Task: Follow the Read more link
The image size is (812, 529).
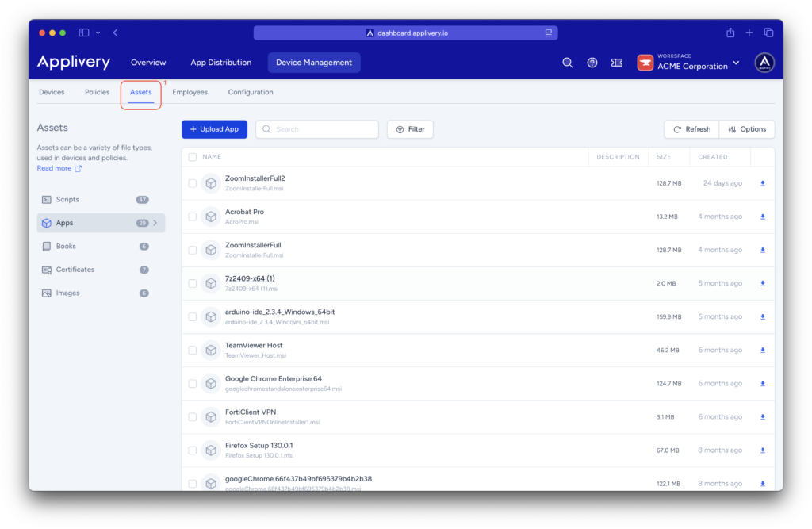Action: click(x=59, y=168)
